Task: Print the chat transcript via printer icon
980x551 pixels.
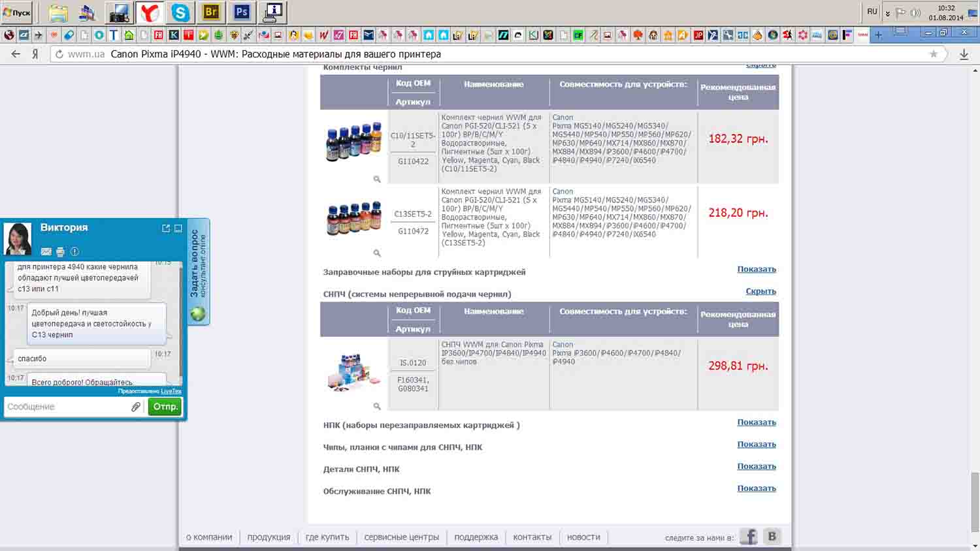Action: point(60,251)
